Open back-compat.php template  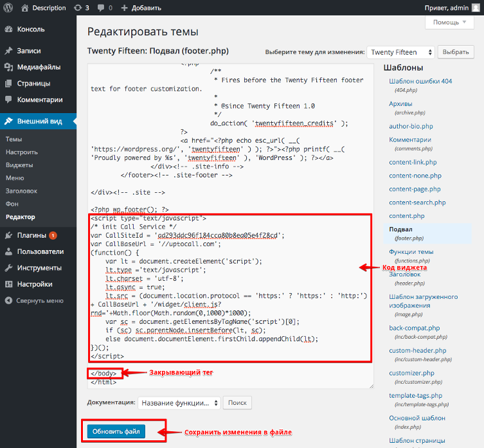click(414, 328)
